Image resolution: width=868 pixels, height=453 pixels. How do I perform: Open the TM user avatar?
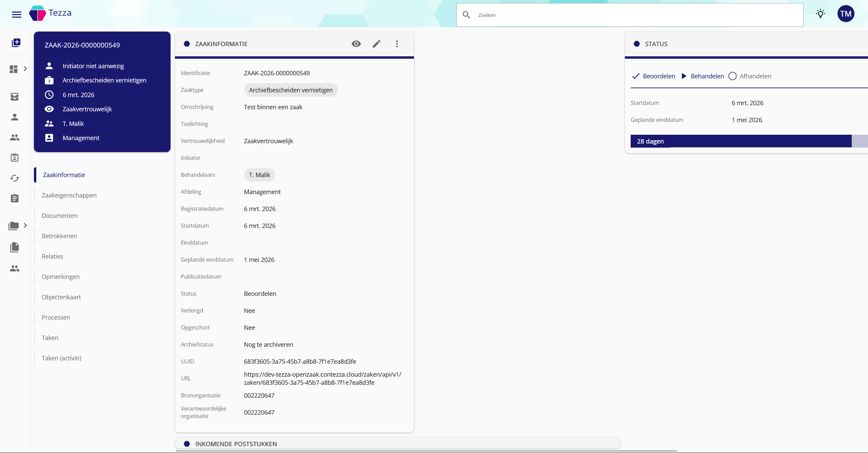[x=846, y=14]
